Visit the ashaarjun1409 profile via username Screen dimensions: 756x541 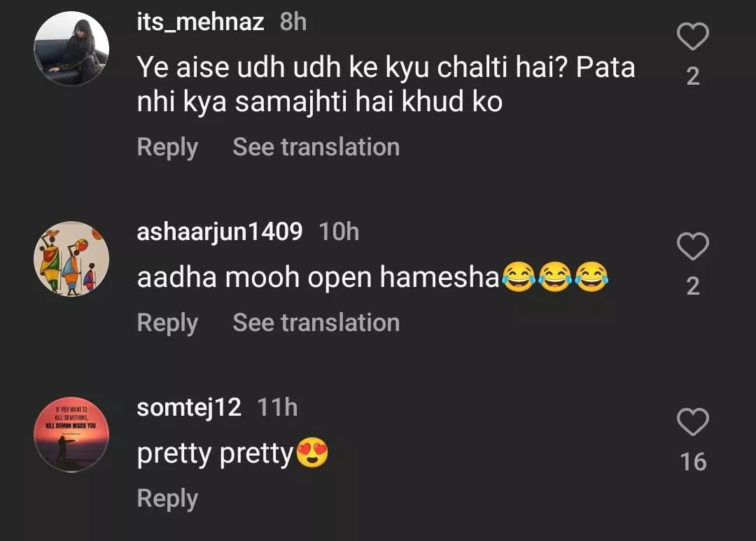[220, 232]
